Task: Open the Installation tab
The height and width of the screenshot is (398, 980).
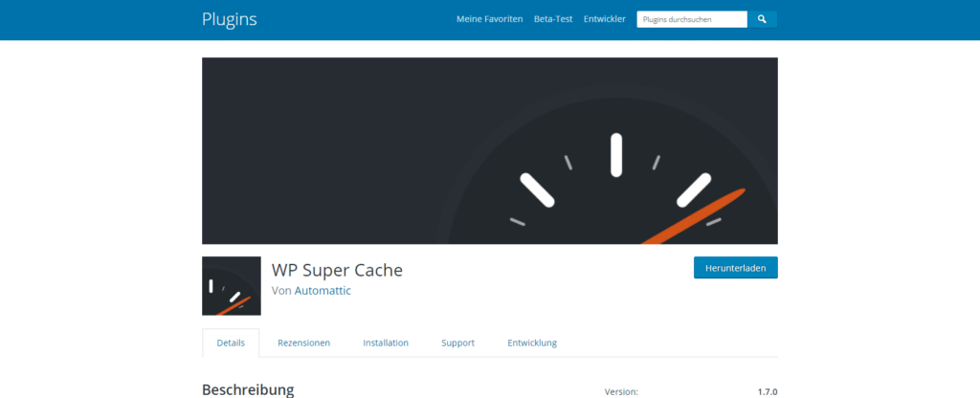Action: point(386,343)
